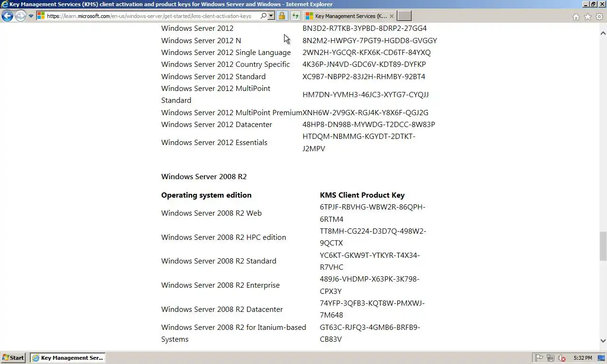This screenshot has width=607, height=364.
Task: Click Windows Server 2012 MultiPoint Premium label
Action: coord(232,113)
